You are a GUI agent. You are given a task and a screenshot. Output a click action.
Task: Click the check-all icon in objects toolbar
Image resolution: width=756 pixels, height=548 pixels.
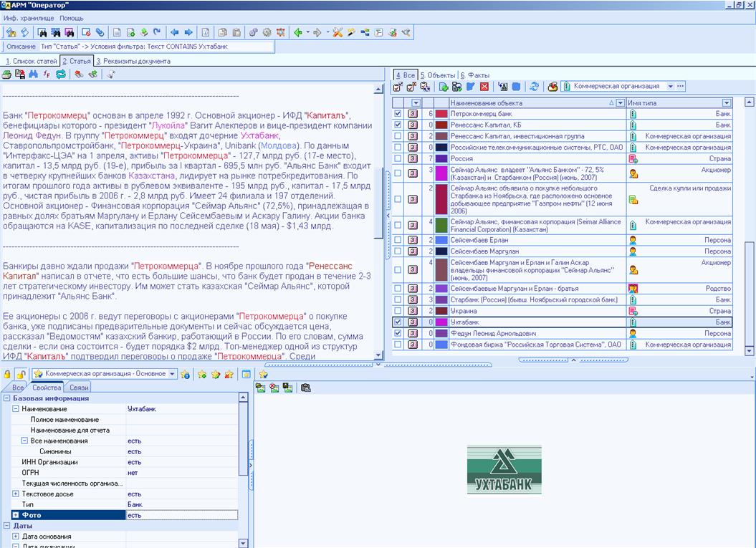398,86
